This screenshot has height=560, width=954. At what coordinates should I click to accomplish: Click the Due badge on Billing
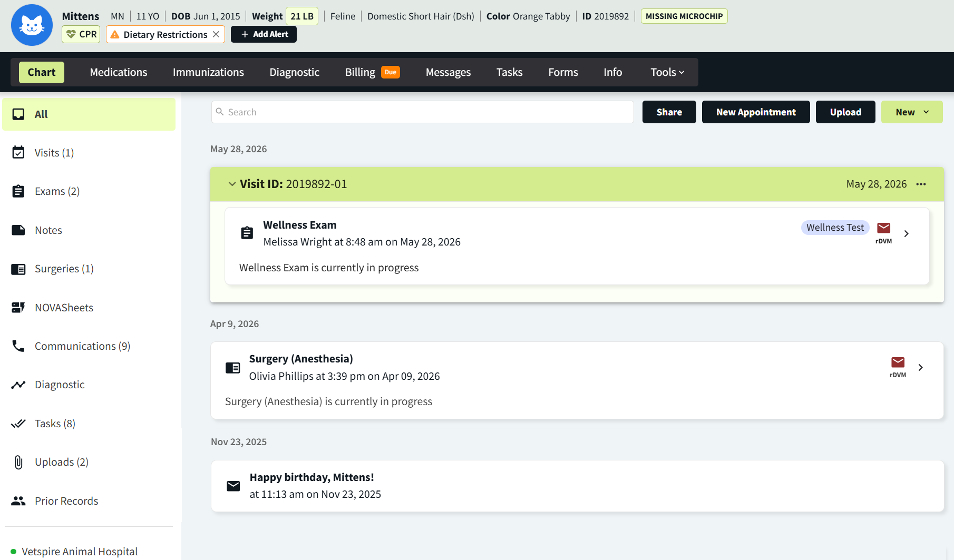coord(391,72)
